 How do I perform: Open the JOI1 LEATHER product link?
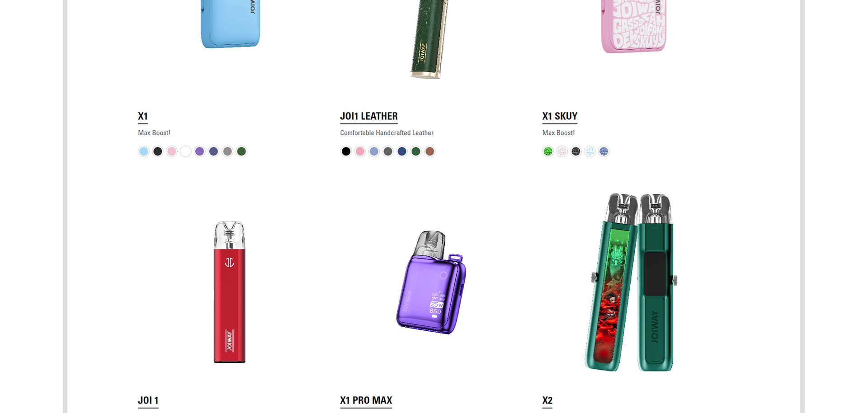tap(369, 116)
